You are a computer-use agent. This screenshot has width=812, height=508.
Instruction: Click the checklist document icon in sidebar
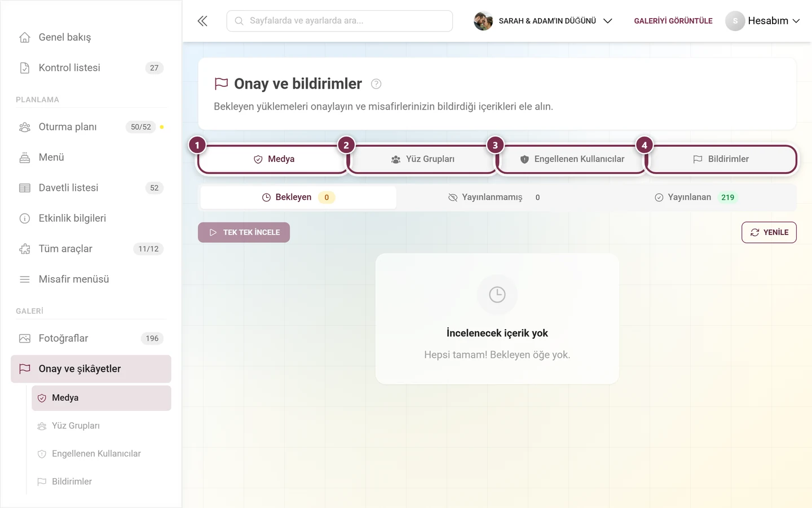click(x=25, y=68)
